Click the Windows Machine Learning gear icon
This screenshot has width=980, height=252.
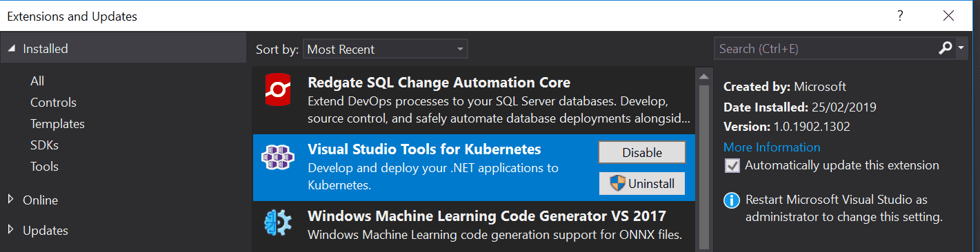(x=278, y=224)
